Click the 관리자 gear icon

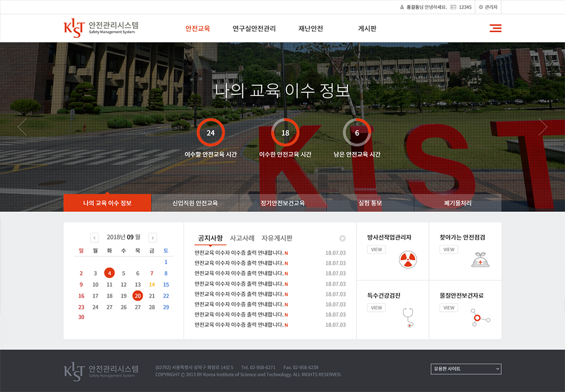click(x=481, y=7)
